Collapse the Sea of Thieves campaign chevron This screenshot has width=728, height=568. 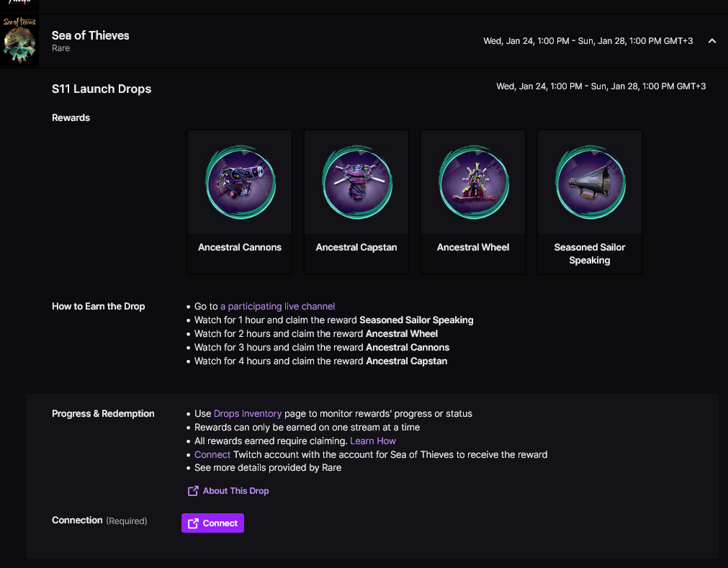tap(711, 41)
